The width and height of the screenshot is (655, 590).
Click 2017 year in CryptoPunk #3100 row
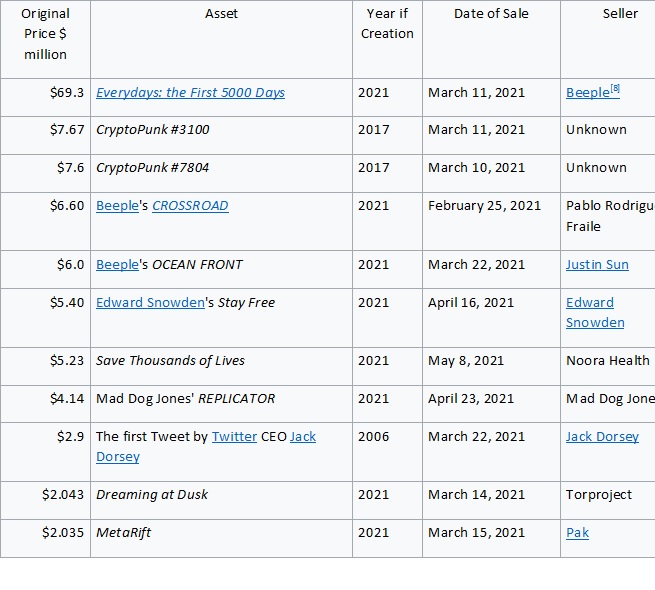(373, 130)
